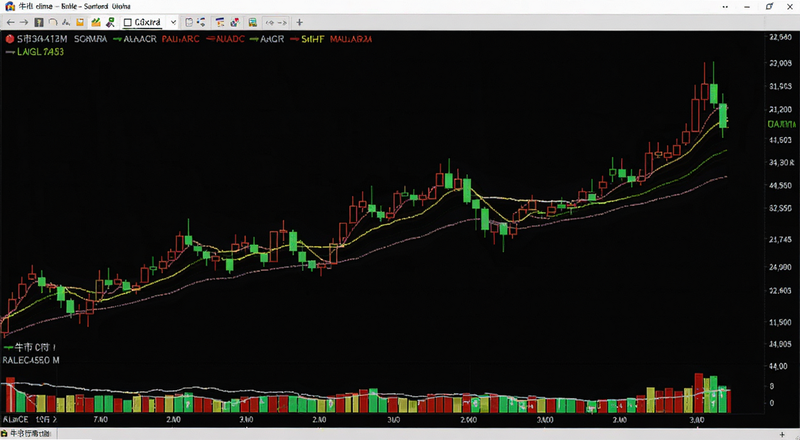Expand the dropdown chevron beside the tab
The width and height of the screenshot is (800, 440).
[173, 22]
